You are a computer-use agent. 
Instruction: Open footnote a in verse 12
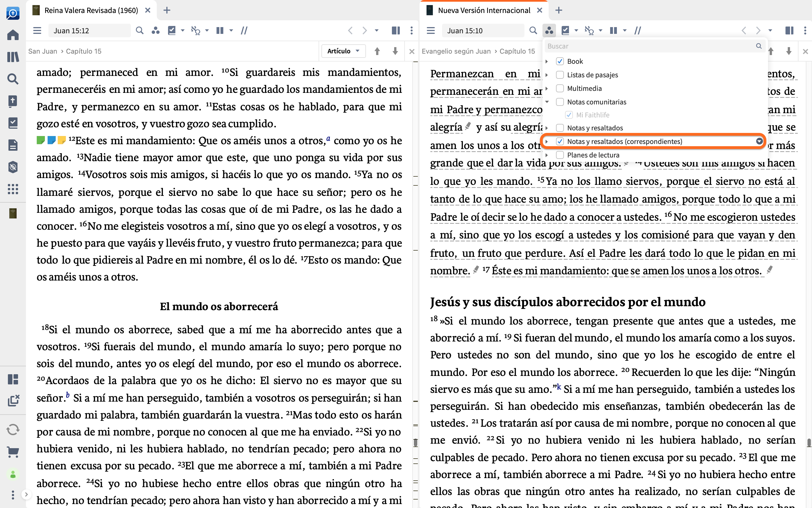coord(328,138)
